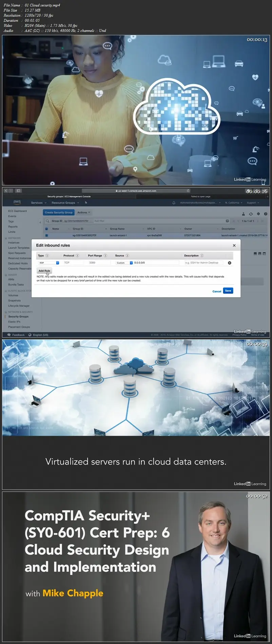Click the English (US) language link

(x=41, y=335)
